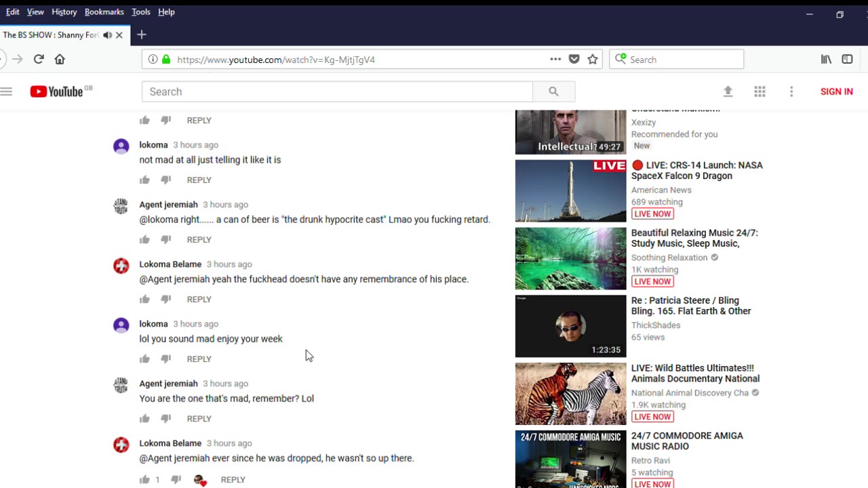Reply to 'remembrance of his place' comment

199,299
